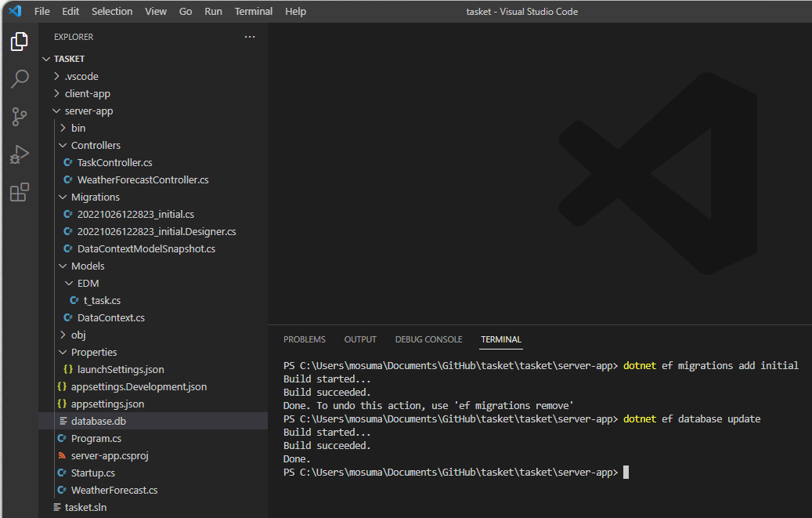Switch to the DEBUG CONSOLE panel tab

coord(429,339)
